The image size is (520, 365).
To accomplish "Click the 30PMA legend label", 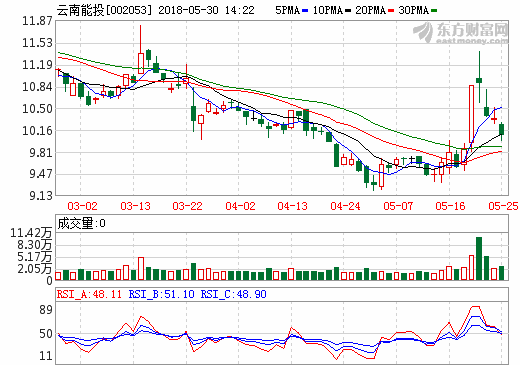I will pyautogui.click(x=414, y=10).
